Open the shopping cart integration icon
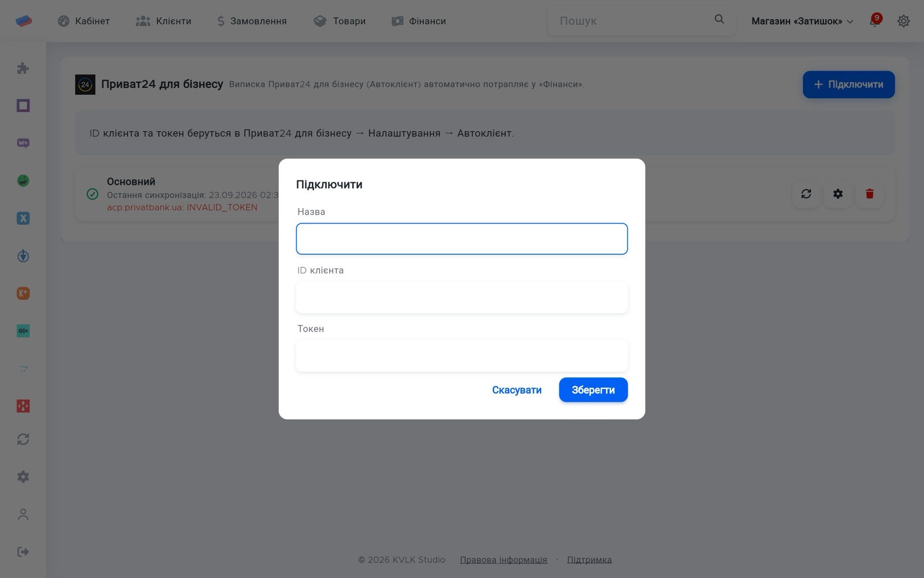Viewport: 924px width, 578px height. click(x=23, y=369)
